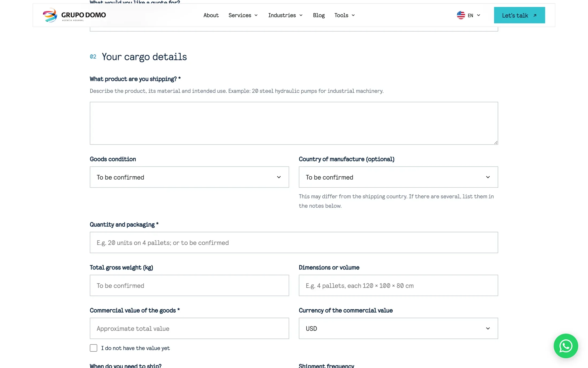The image size is (588, 368).
Task: Click the Let's talk button
Action: (519, 15)
